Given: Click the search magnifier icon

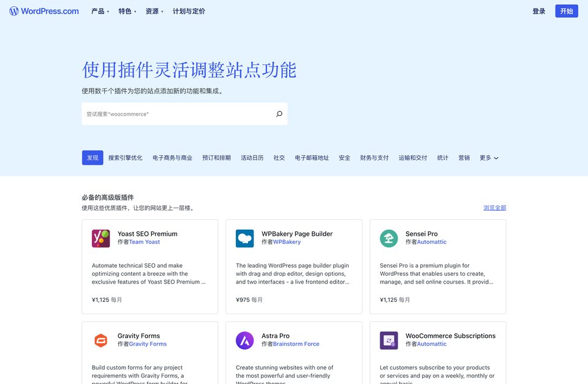Looking at the screenshot, I should 279,114.
